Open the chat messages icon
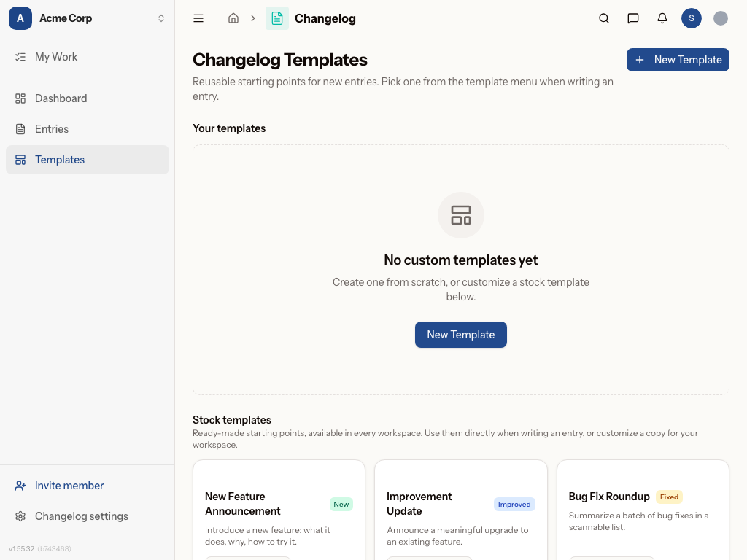The height and width of the screenshot is (560, 747). [x=632, y=18]
